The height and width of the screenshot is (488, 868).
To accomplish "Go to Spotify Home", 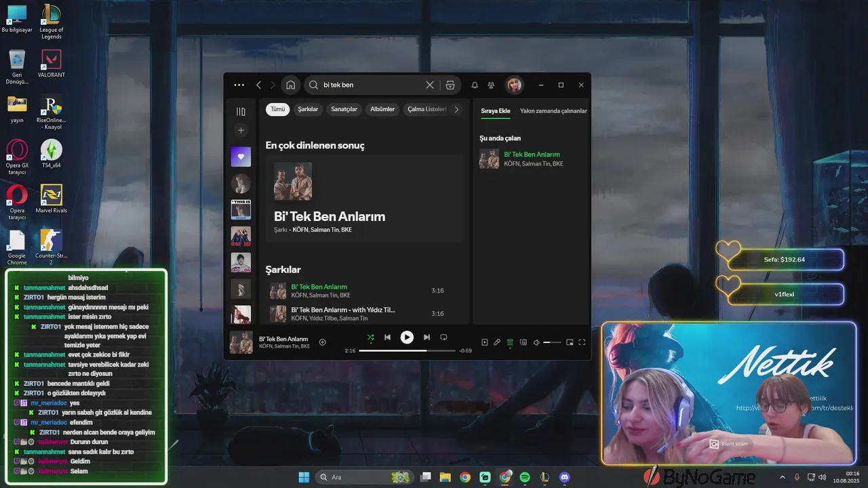I will [290, 85].
